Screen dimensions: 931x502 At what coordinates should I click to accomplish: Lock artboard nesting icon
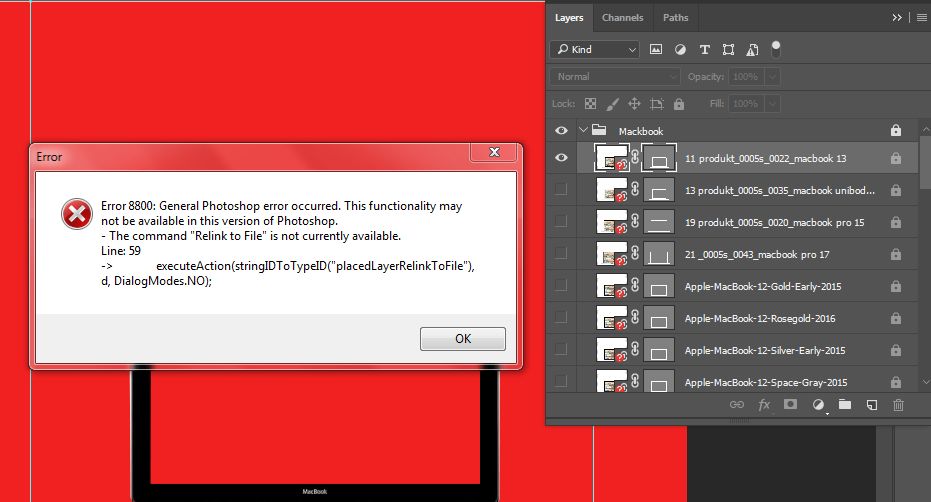coord(657,104)
